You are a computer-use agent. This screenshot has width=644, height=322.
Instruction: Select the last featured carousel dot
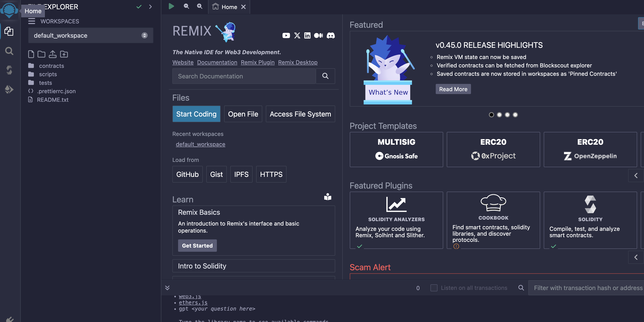515,115
